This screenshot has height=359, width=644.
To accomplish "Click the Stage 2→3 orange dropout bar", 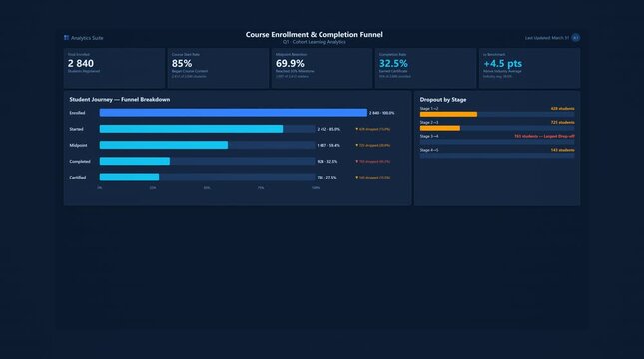I will (440, 128).
